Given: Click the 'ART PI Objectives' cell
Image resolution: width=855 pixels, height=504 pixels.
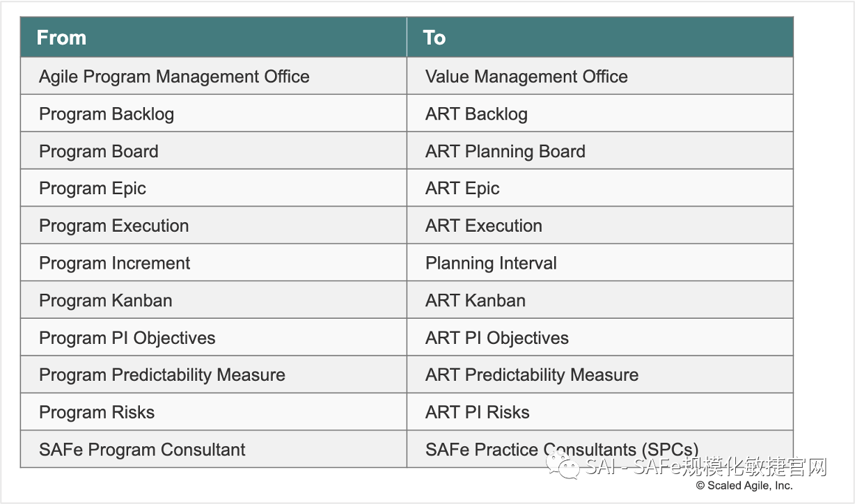Looking at the screenshot, I should point(496,338).
